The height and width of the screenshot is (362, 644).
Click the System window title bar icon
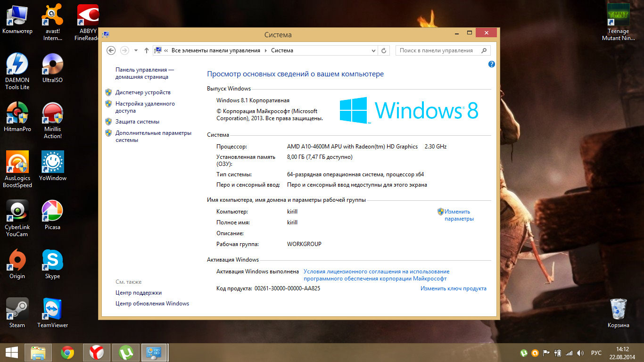click(106, 35)
